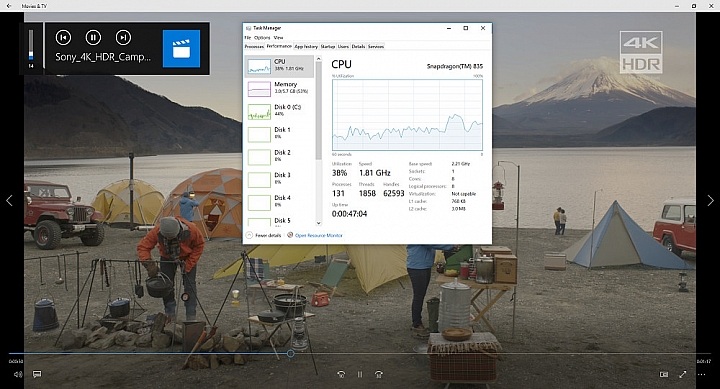Open the blue Movies & TV clapperboard thumbnail
This screenshot has height=389, width=720.
(x=181, y=49)
